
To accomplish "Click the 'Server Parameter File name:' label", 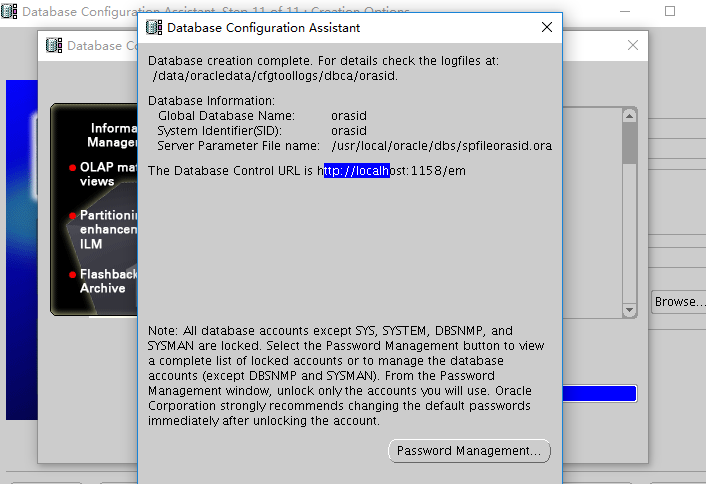I will [x=238, y=146].
